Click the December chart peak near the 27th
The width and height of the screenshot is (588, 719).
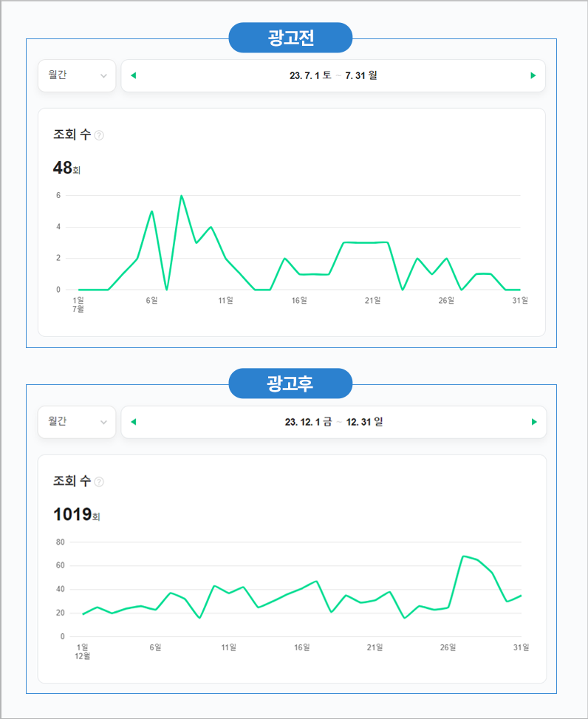(463, 556)
